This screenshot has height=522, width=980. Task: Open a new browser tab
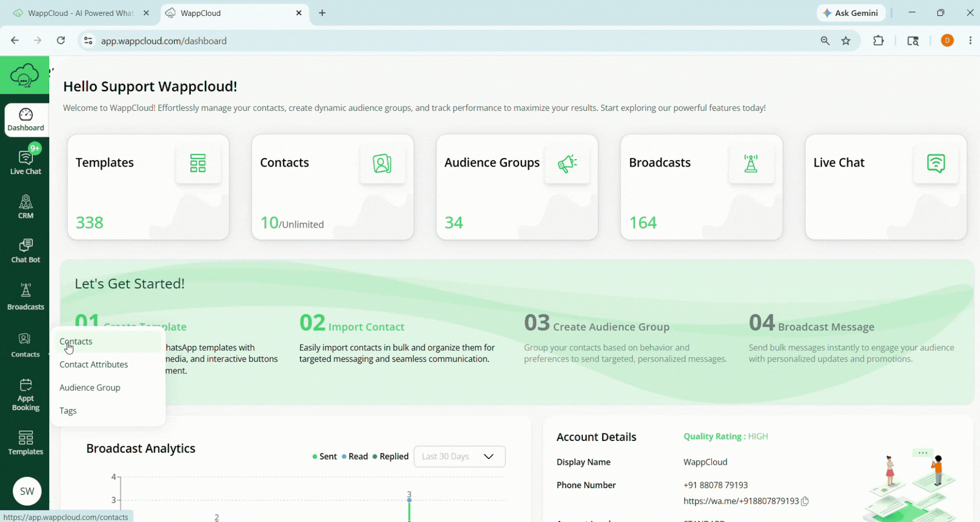coord(322,13)
